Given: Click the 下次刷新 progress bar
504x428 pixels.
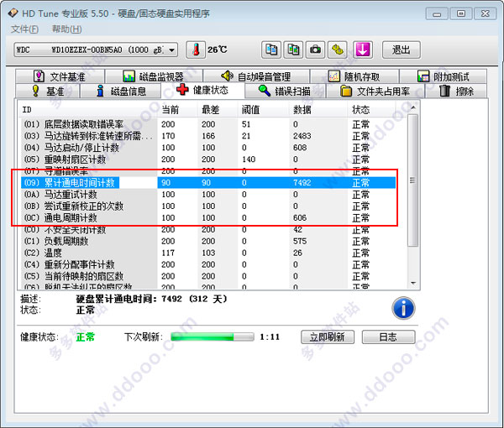Looking at the screenshot, I should pyautogui.click(x=213, y=337).
